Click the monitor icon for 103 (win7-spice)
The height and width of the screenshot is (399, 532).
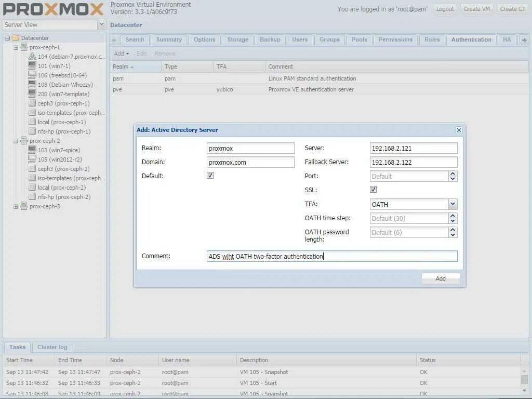coord(32,150)
